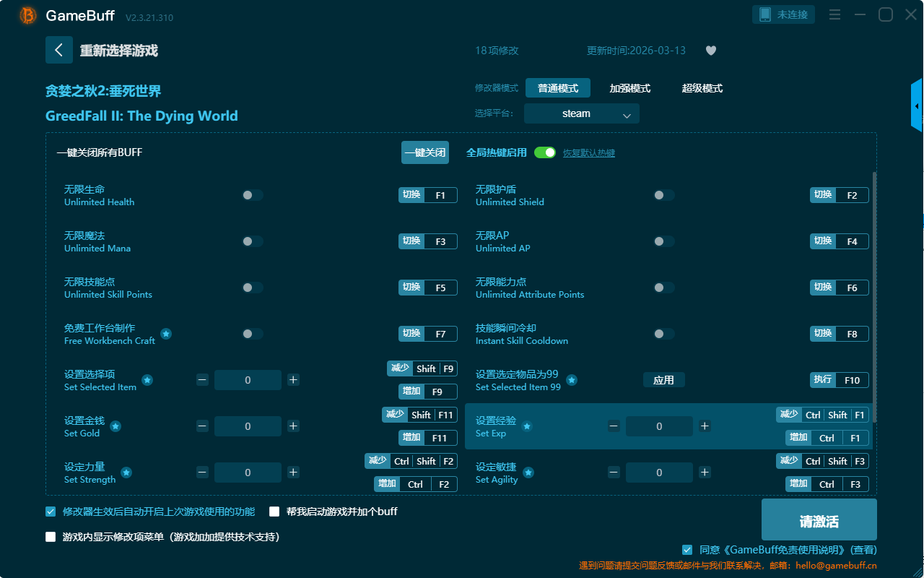This screenshot has width=924, height=578.
Task: Click the phone not-connected icon button
Action: (783, 14)
